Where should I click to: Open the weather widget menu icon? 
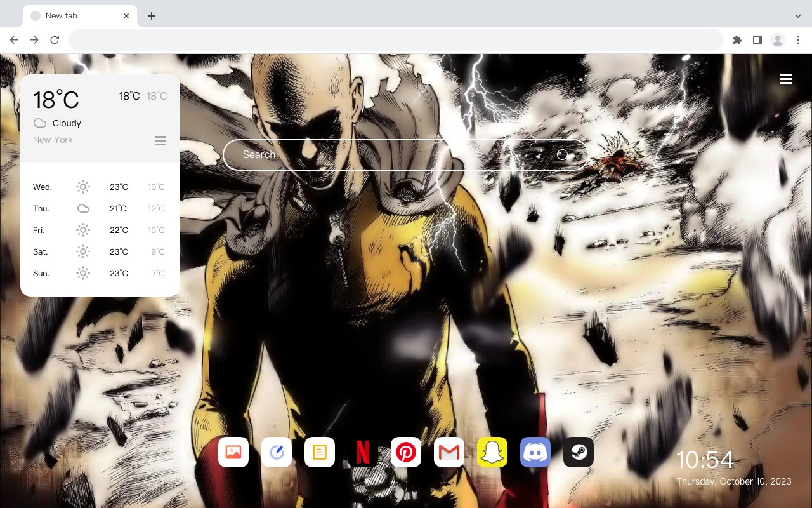pyautogui.click(x=160, y=140)
